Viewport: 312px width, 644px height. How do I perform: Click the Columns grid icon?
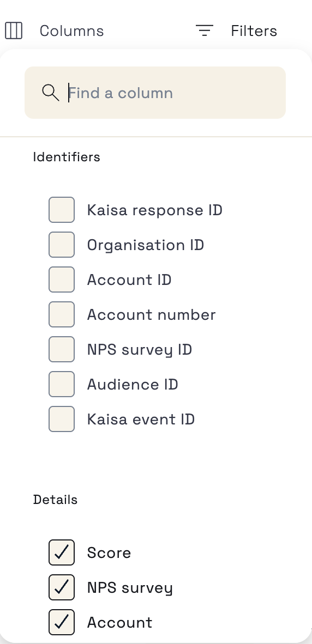pyautogui.click(x=14, y=31)
